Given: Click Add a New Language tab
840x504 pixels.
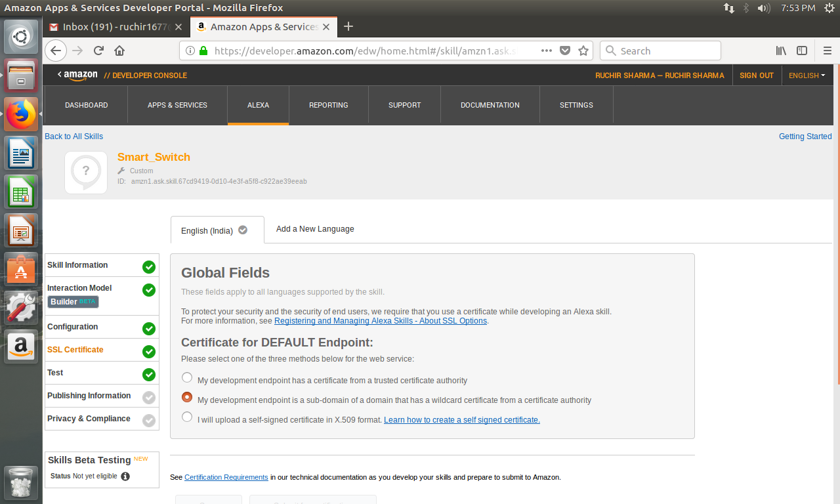Looking at the screenshot, I should point(315,229).
